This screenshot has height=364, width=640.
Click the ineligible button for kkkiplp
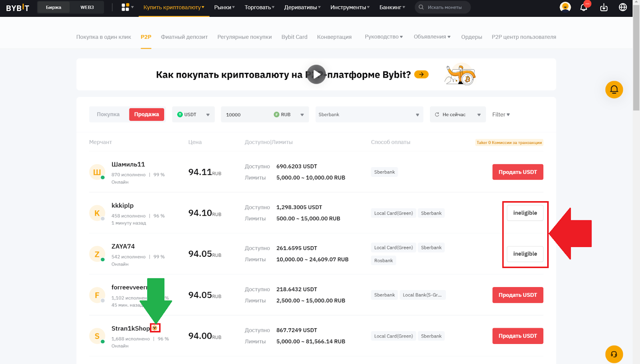click(x=525, y=213)
